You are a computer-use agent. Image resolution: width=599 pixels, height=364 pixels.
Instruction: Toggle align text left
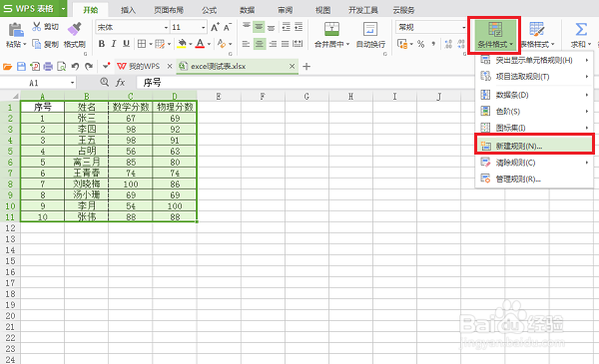(x=246, y=44)
